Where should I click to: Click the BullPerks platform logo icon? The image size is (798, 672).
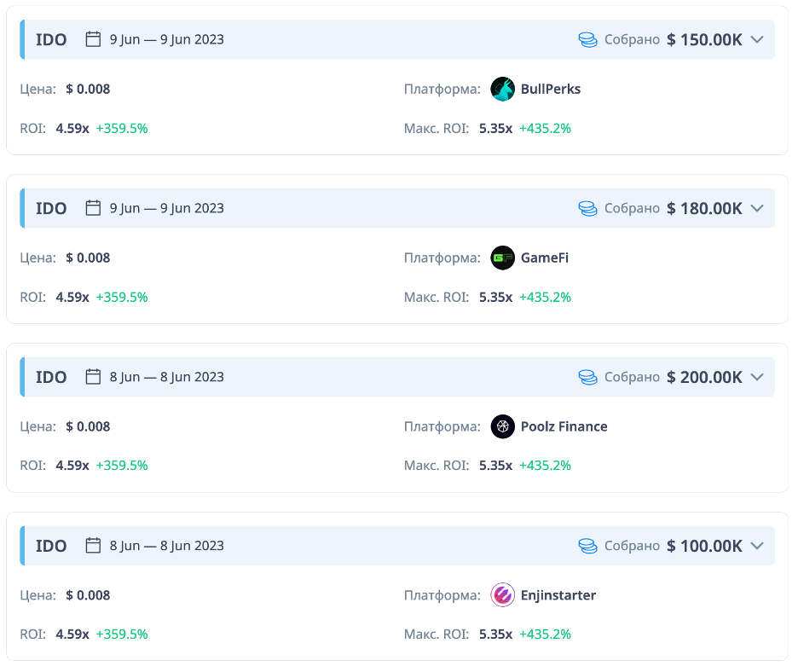coord(503,89)
